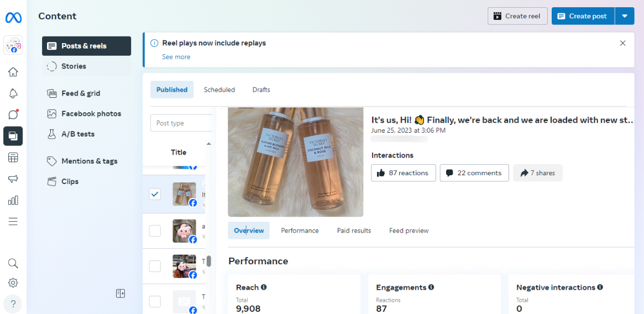Select the Feed preview tab
The height and width of the screenshot is (314, 644).
pos(409,231)
